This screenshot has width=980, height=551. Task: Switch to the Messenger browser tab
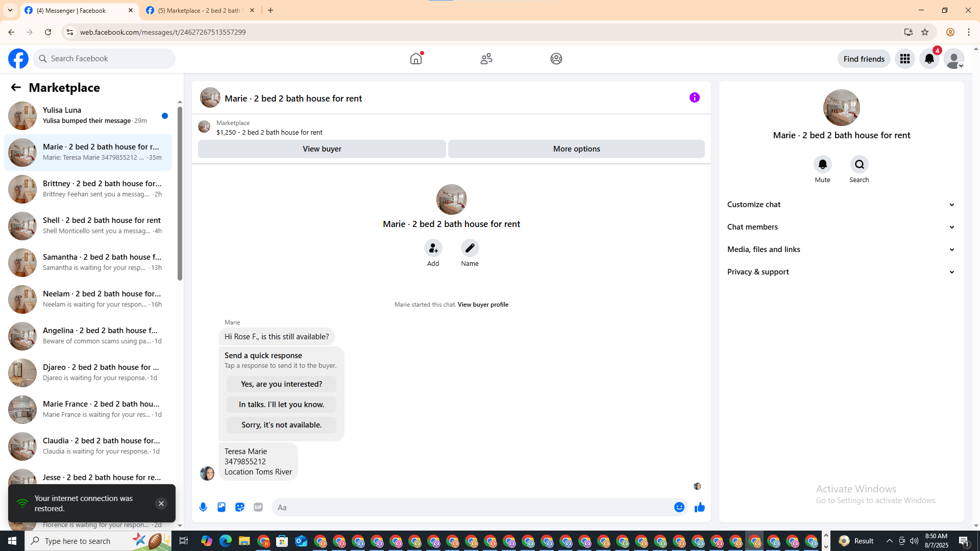point(79,11)
